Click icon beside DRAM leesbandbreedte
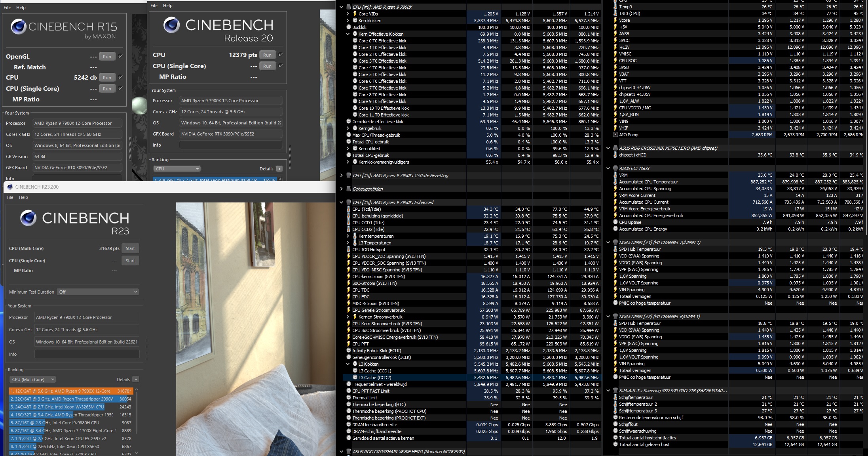This screenshot has width=868, height=456. pyautogui.click(x=349, y=425)
